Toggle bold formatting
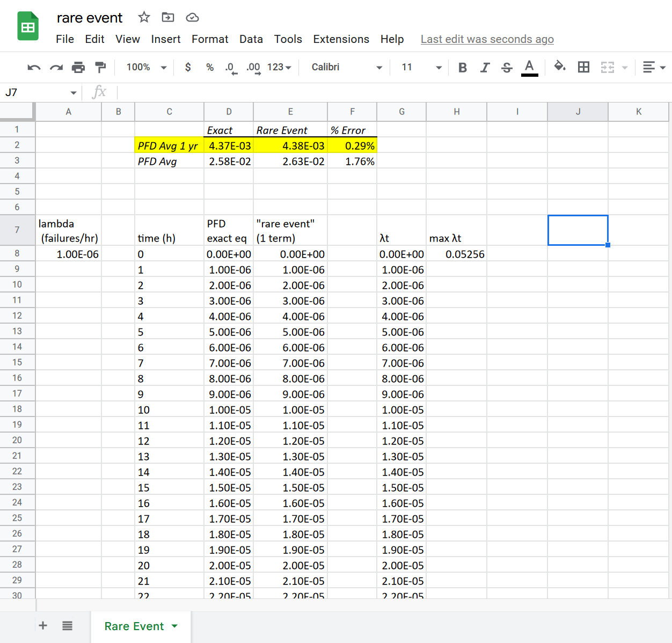Image resolution: width=672 pixels, height=643 pixels. coord(462,67)
